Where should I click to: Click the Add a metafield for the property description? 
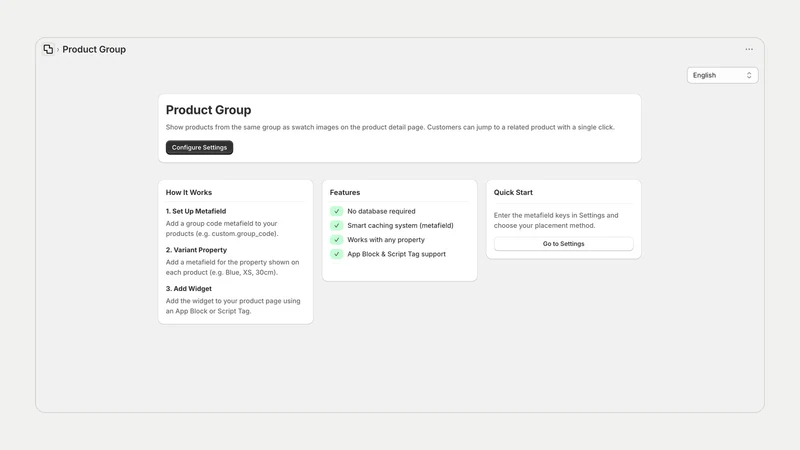pyautogui.click(x=233, y=267)
